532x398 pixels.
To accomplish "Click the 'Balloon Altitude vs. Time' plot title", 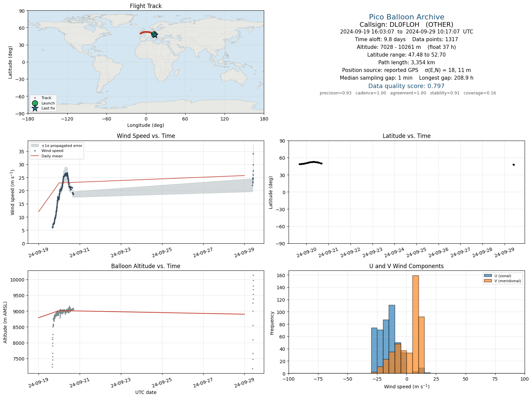I will (146, 266).
